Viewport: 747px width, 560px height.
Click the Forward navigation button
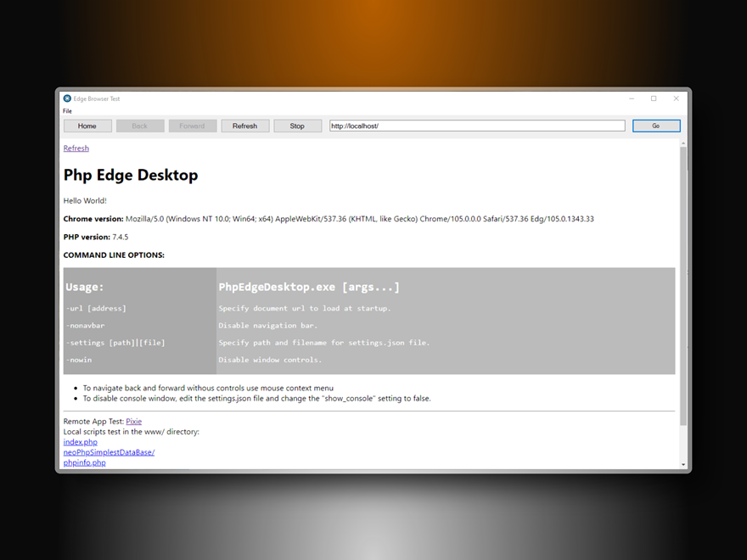coord(193,126)
